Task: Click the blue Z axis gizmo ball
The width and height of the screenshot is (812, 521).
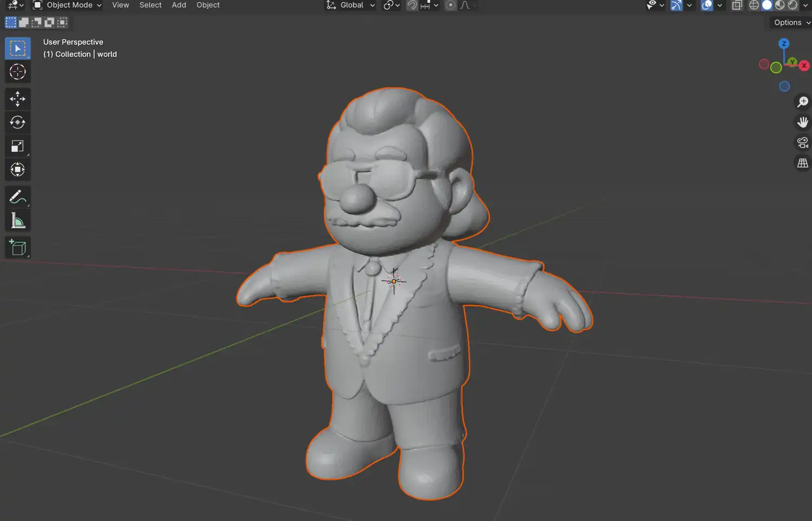Action: click(784, 43)
